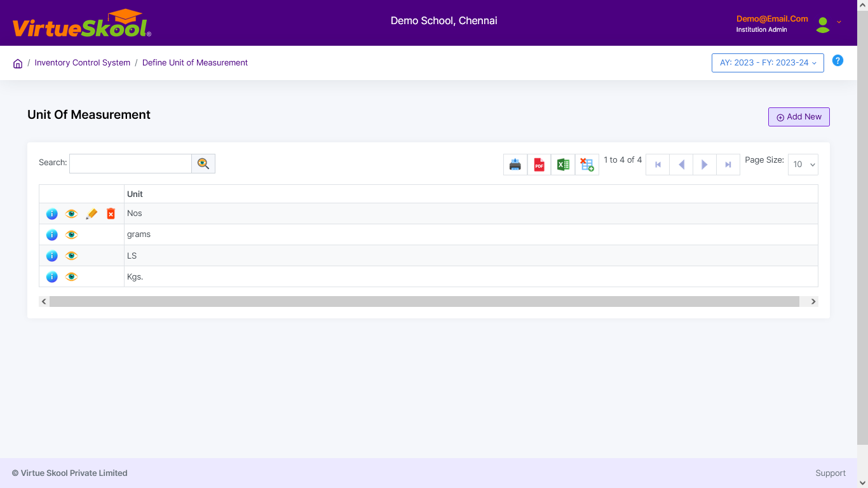Click into the Search input field

[130, 163]
